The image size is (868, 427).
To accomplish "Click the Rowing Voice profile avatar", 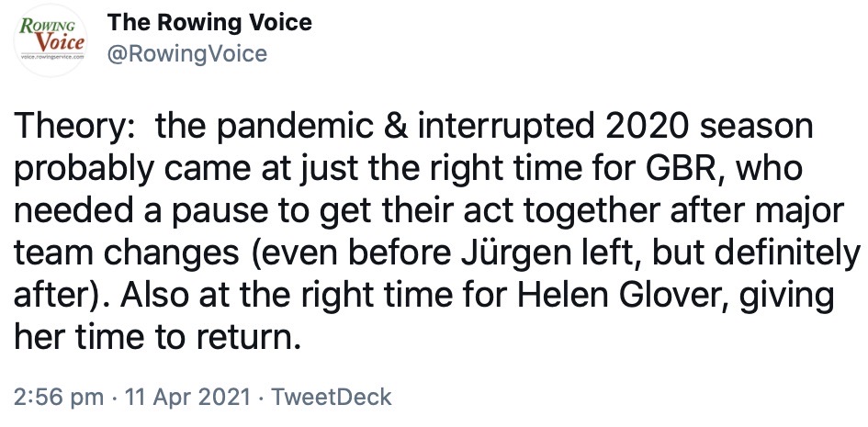I will point(55,39).
